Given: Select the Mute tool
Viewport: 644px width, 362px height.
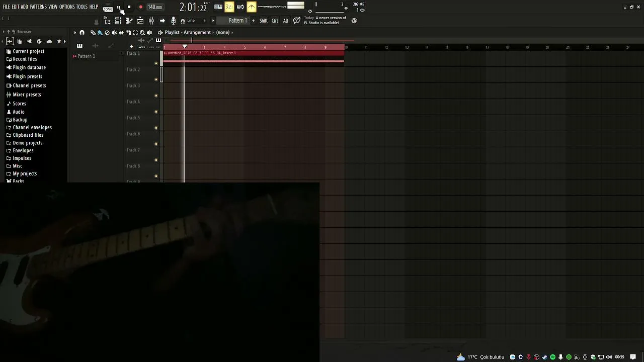Looking at the screenshot, I should 114,33.
